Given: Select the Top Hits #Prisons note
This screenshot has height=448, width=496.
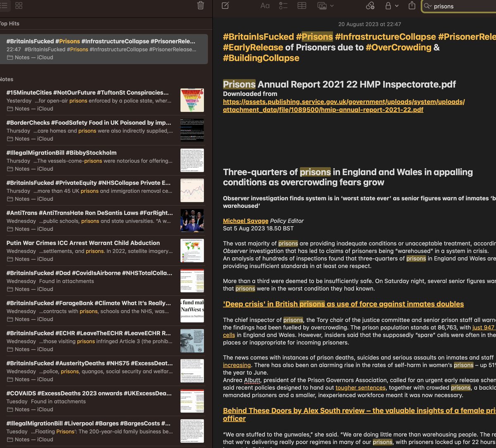Looking at the screenshot, I should pos(104,49).
